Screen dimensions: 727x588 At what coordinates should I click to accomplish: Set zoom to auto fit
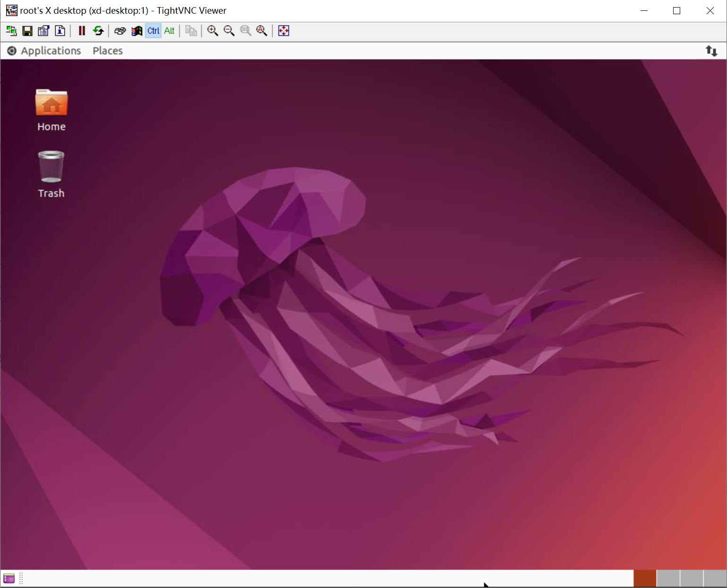point(262,31)
